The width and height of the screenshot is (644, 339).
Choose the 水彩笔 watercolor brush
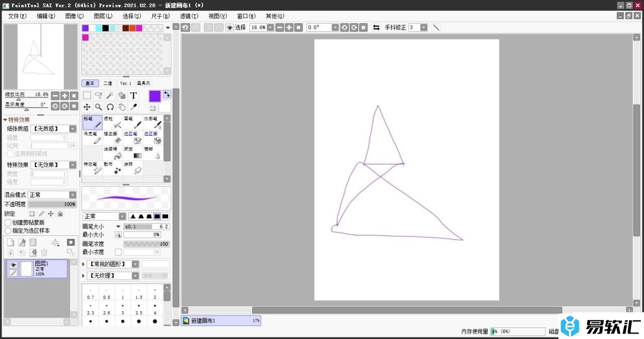point(153,123)
